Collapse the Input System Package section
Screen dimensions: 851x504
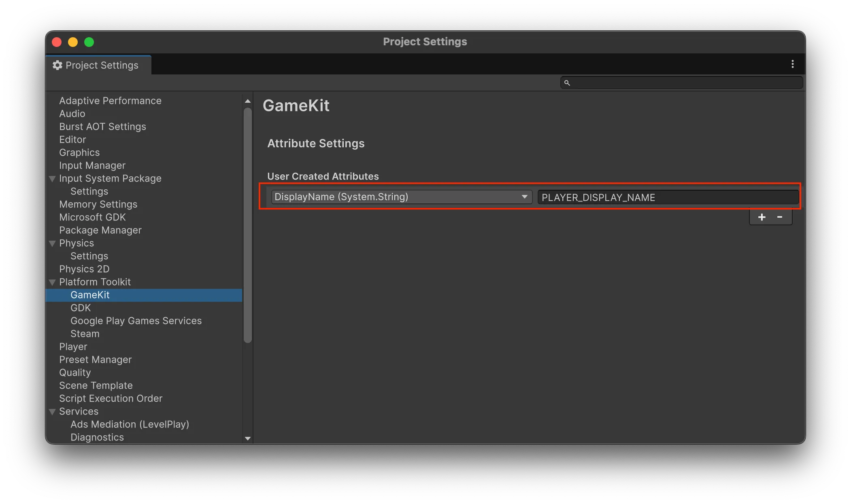coord(52,178)
